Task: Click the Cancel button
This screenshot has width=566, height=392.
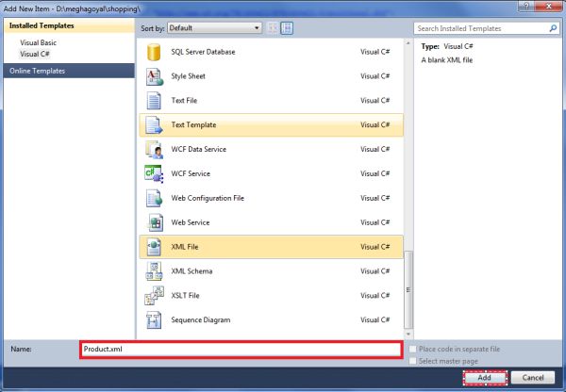Action: pyautogui.click(x=533, y=378)
